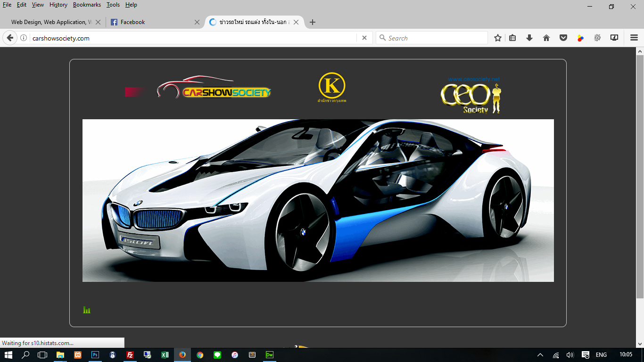Open the Downloads arrow icon
This screenshot has width=644, height=362.
[529, 38]
